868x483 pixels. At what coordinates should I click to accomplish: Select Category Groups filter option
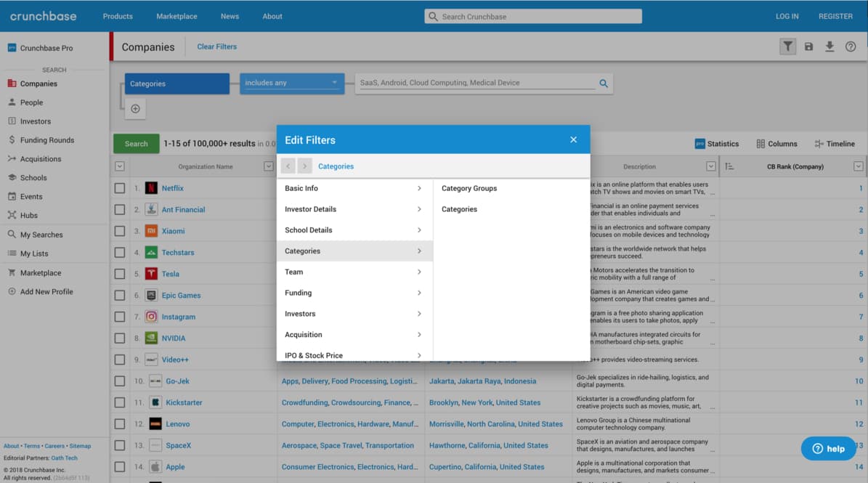coord(469,189)
